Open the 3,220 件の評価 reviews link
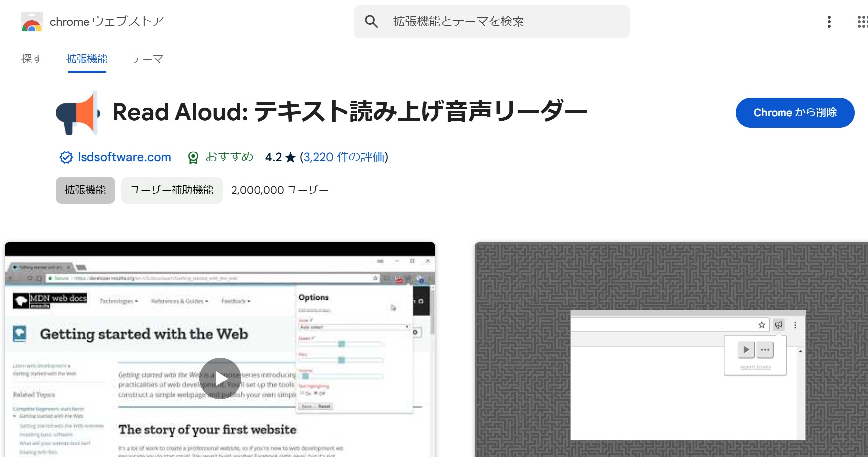868x457 pixels. [x=344, y=157]
